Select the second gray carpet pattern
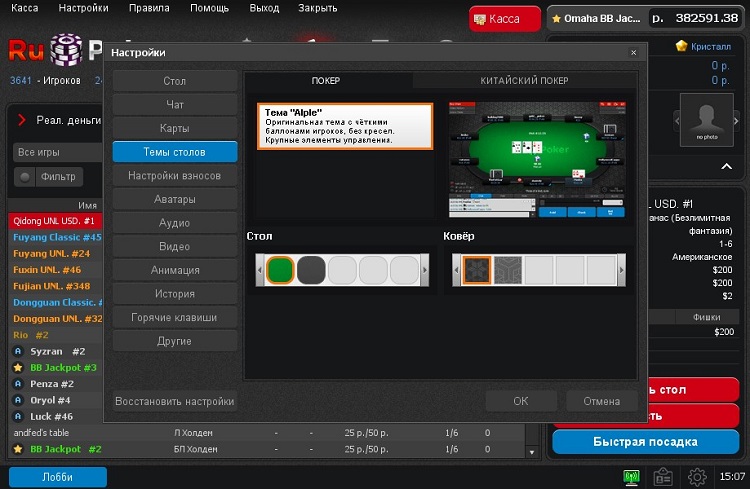This screenshot has width=750, height=489. point(508,270)
